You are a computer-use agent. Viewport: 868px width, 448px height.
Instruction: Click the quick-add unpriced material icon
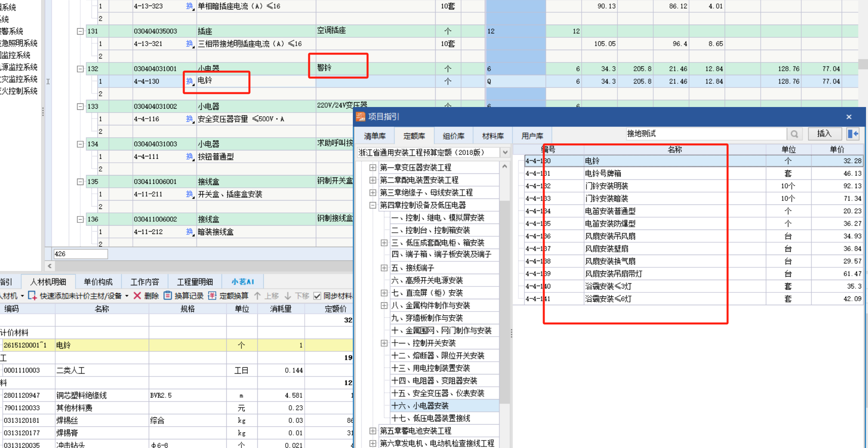coord(32,296)
